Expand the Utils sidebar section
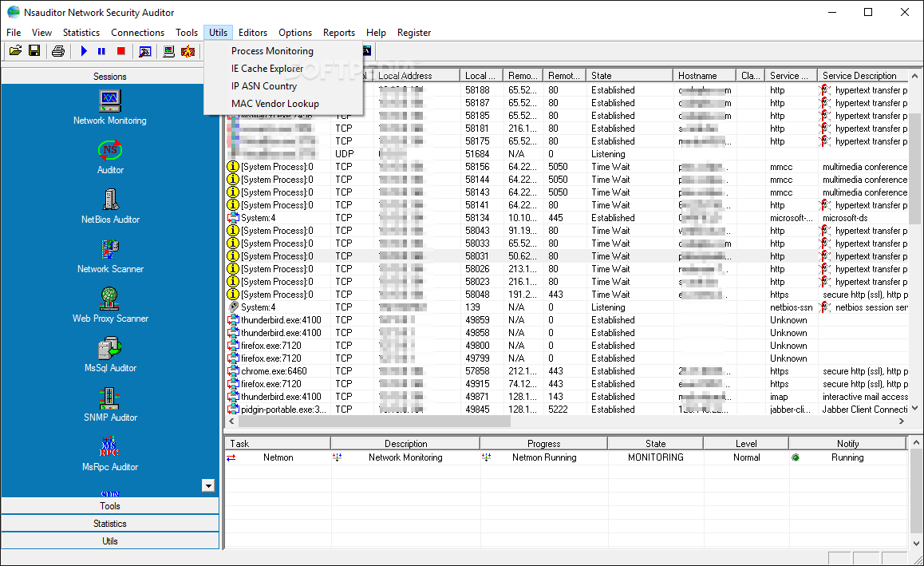 (110, 541)
